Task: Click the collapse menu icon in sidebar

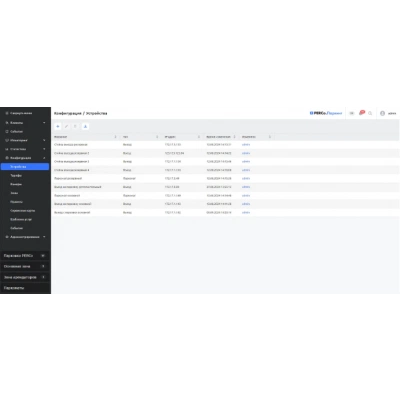Action: [7, 113]
